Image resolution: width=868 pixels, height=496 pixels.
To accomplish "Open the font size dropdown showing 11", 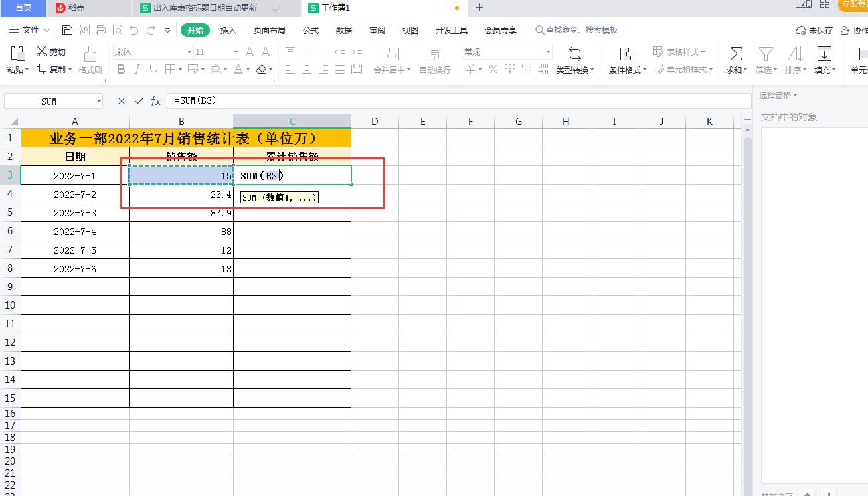I will 236,52.
